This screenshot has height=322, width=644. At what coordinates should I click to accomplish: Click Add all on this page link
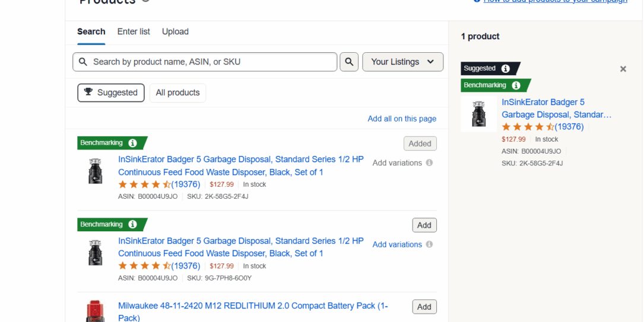point(402,119)
